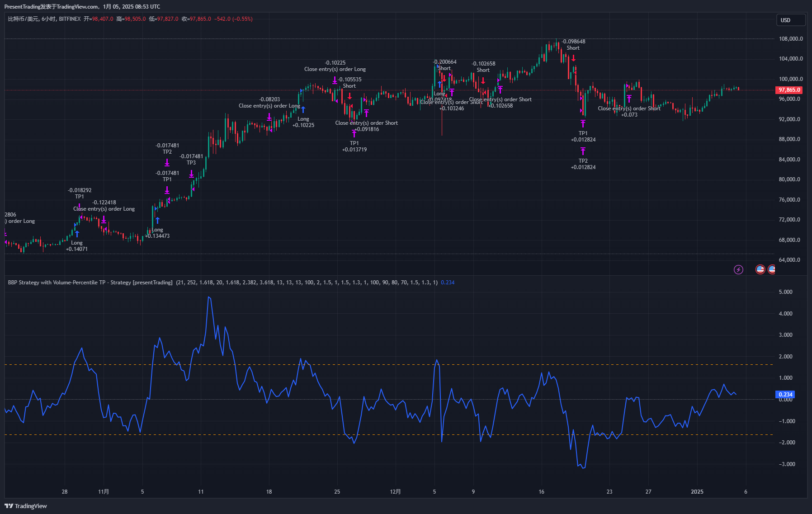Click the TP2 -0.017481 exit arrow

pyautogui.click(x=167, y=162)
